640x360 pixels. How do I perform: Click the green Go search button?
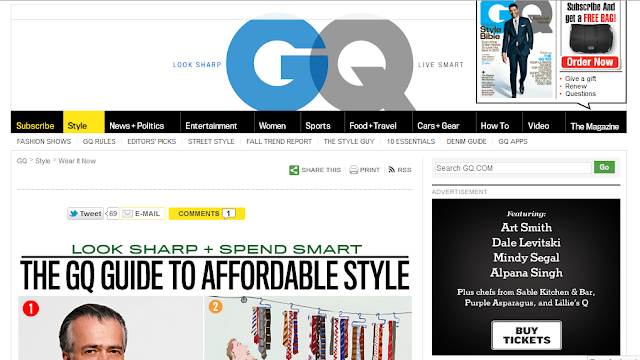[604, 167]
